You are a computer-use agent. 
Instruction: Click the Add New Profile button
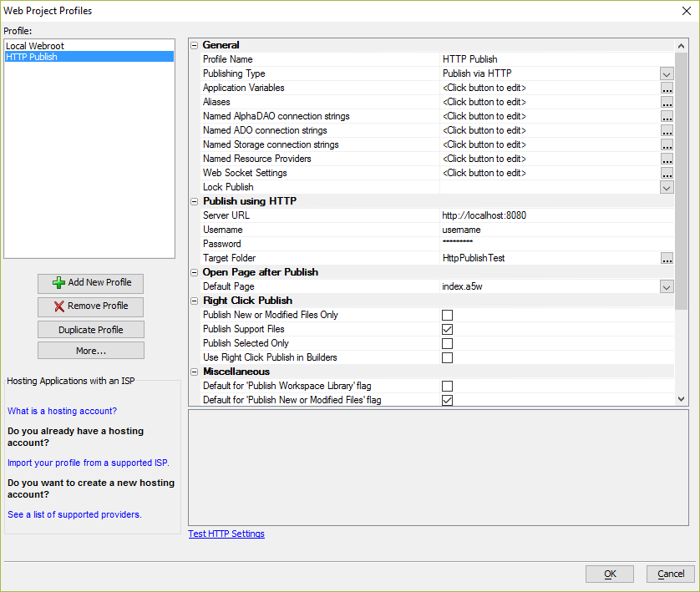(90, 283)
